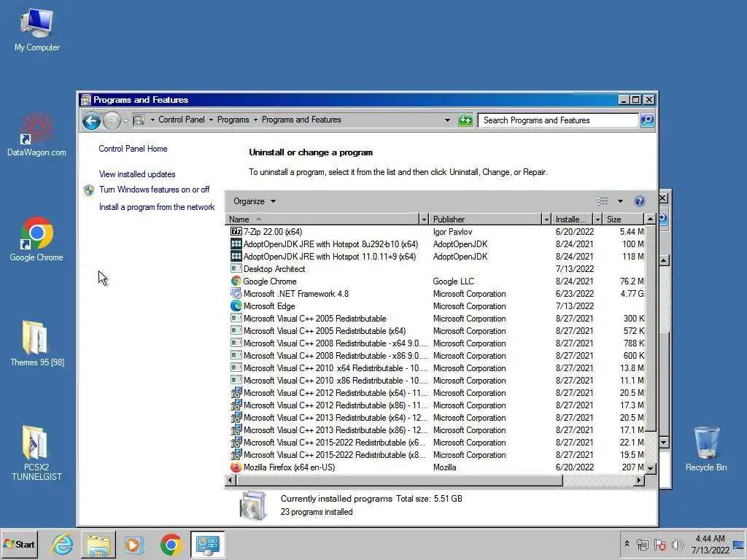Image resolution: width=747 pixels, height=560 pixels.
Task: Open the recent pages dropdown near Back
Action: point(125,120)
